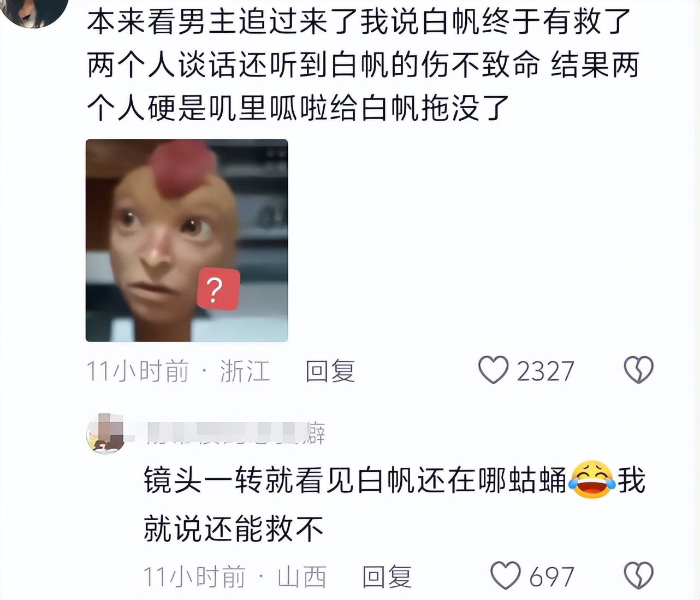This screenshot has height=600, width=700.
Task: Tap the 11小时前 timestamp of the top comment
Action: tap(138, 371)
